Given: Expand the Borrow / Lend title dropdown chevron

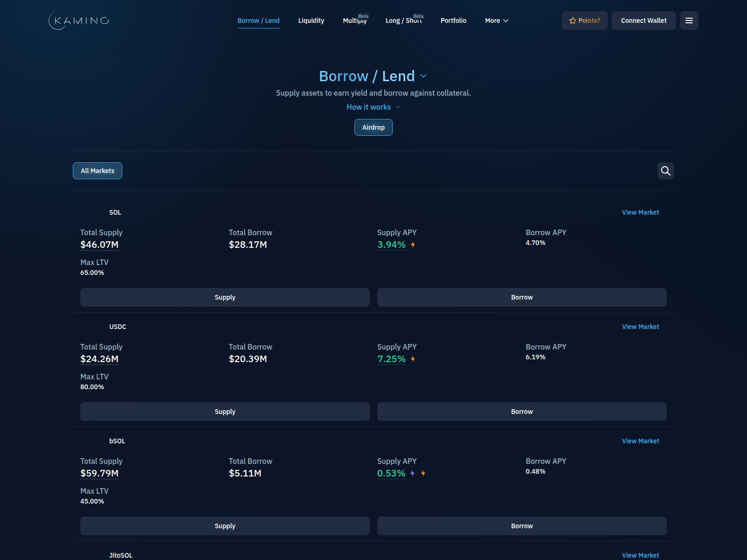Looking at the screenshot, I should click(423, 76).
